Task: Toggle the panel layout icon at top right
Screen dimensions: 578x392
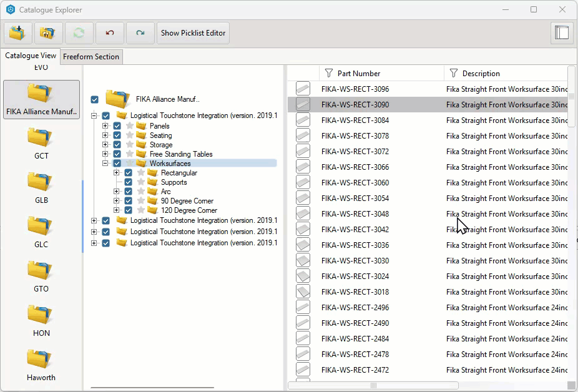Action: coord(562,33)
